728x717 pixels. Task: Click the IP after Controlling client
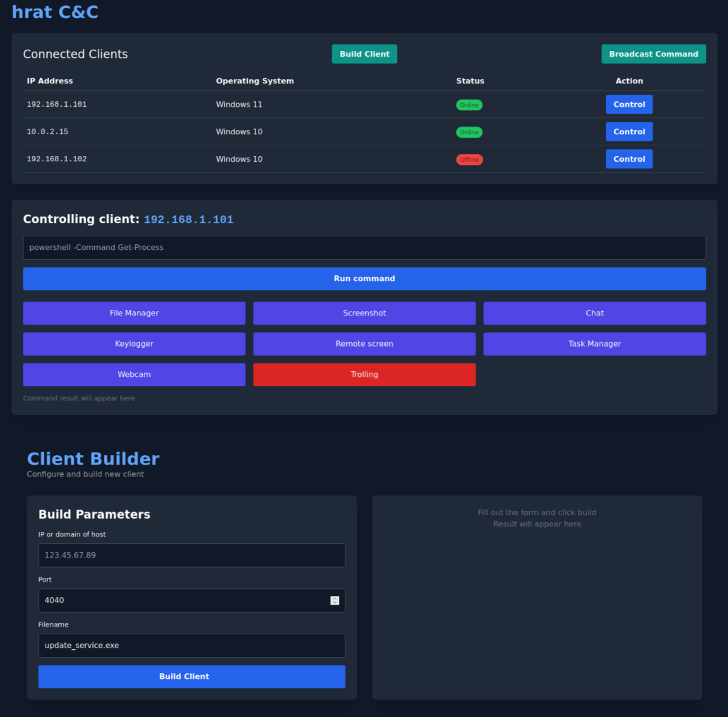(x=188, y=219)
